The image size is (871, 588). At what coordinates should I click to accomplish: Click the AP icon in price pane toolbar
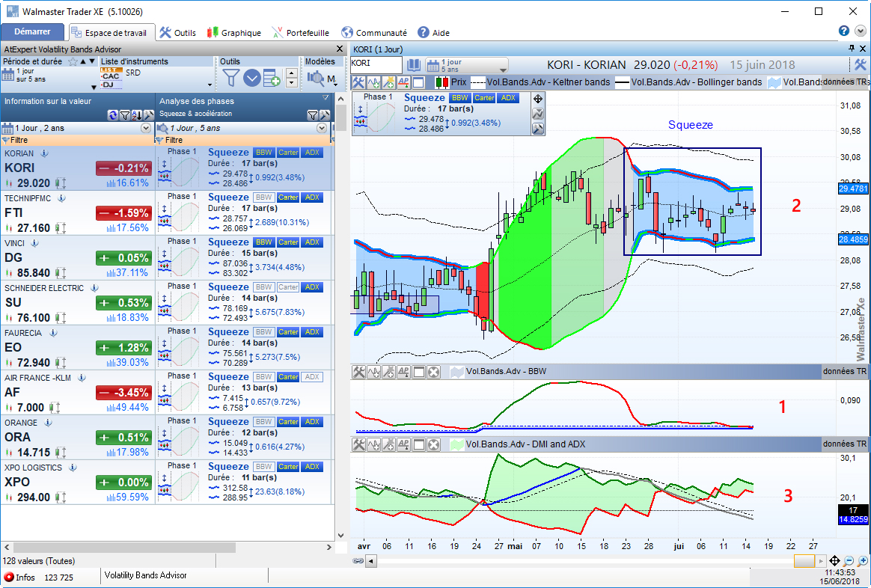click(404, 83)
